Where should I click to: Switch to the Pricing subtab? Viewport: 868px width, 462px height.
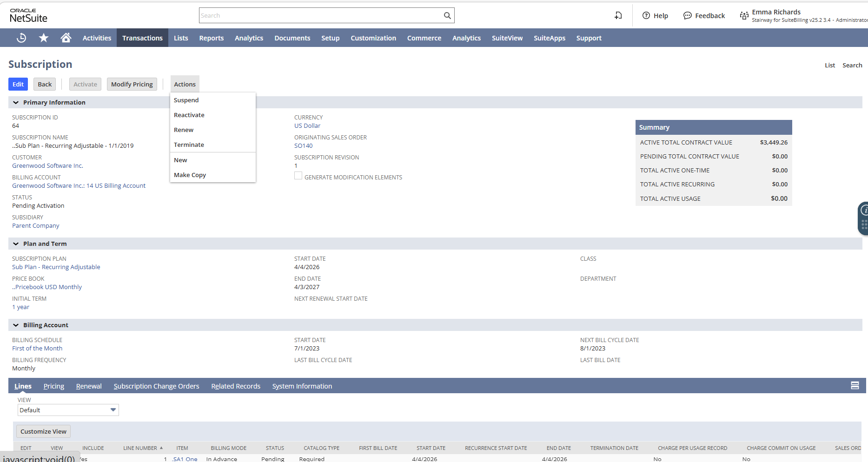pyautogui.click(x=54, y=386)
